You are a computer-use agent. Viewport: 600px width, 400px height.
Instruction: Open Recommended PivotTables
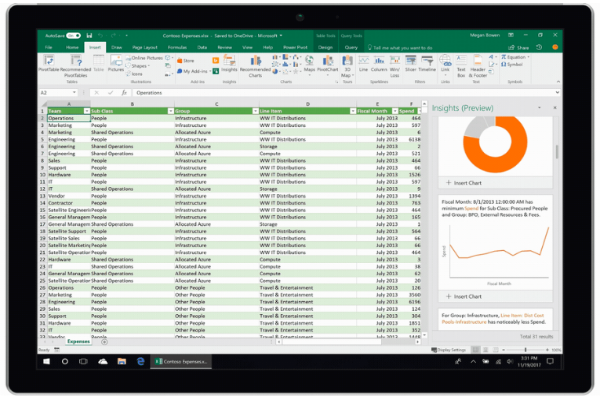pyautogui.click(x=76, y=65)
